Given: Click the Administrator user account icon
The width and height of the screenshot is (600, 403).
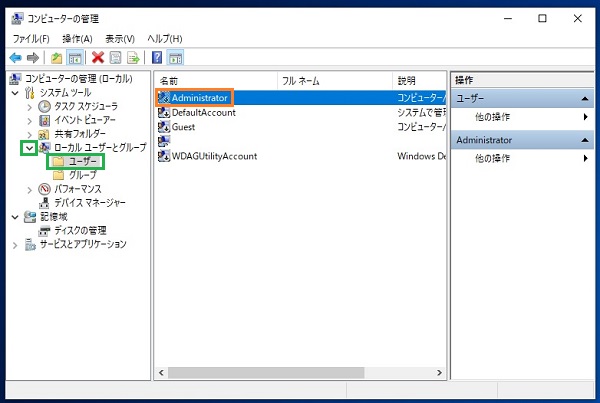Looking at the screenshot, I should [x=164, y=98].
